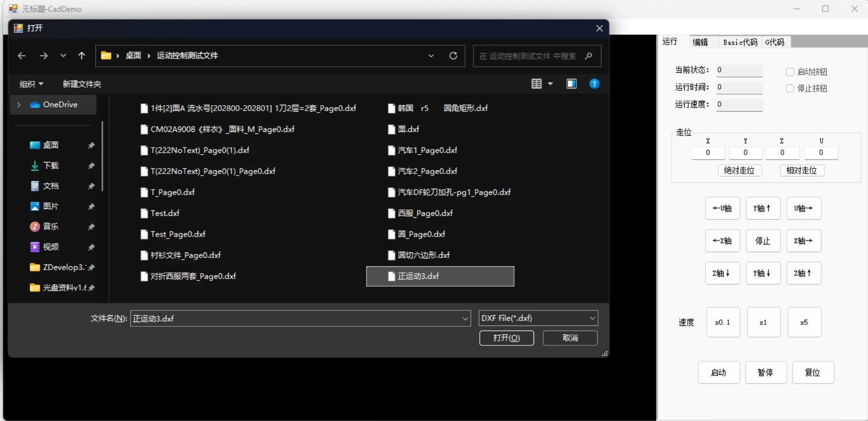
Task: Set speed to x0.1
Action: (723, 322)
